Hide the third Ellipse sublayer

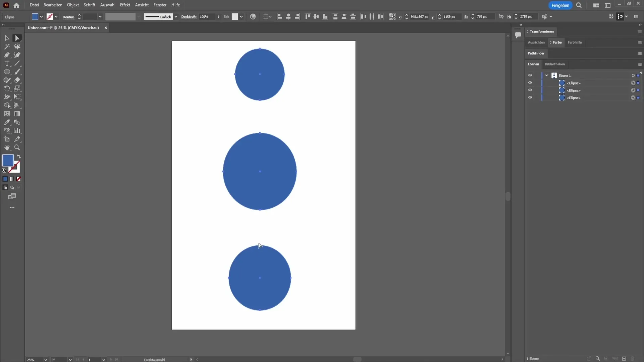tap(530, 98)
